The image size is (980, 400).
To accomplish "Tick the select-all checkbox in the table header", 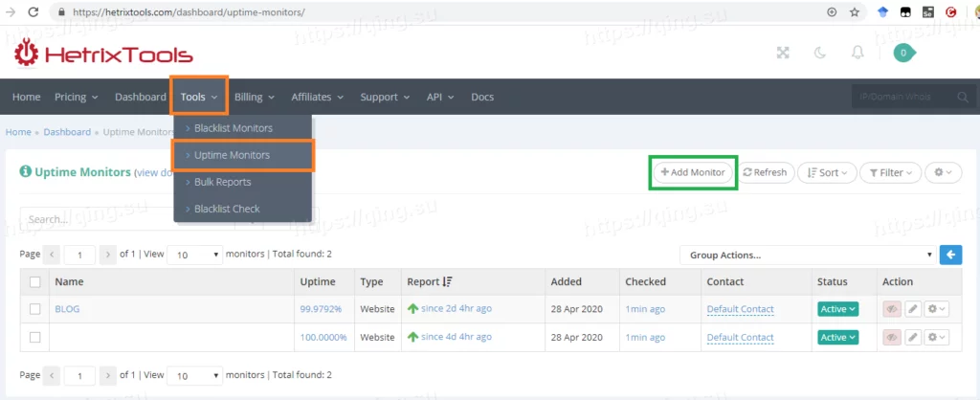I will pyautogui.click(x=35, y=282).
